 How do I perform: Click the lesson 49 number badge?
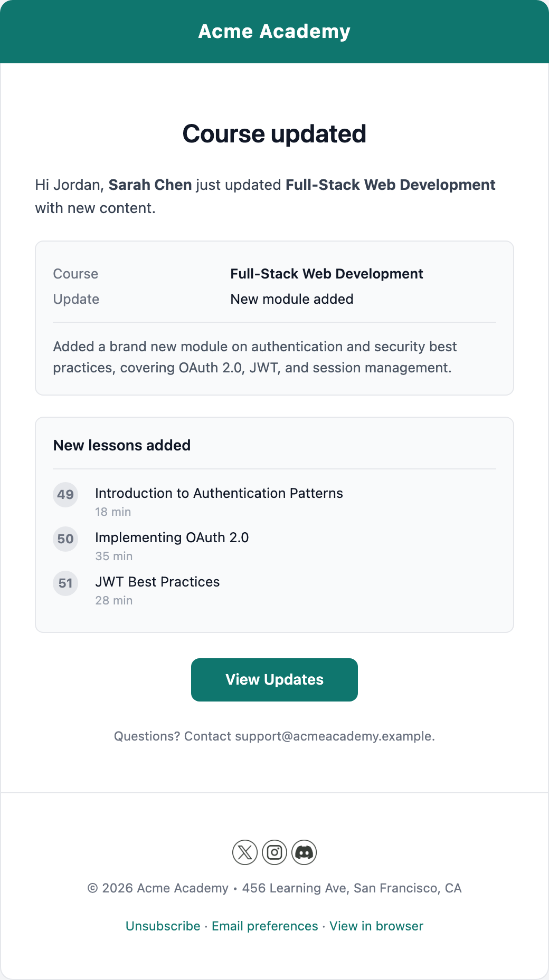click(x=65, y=495)
